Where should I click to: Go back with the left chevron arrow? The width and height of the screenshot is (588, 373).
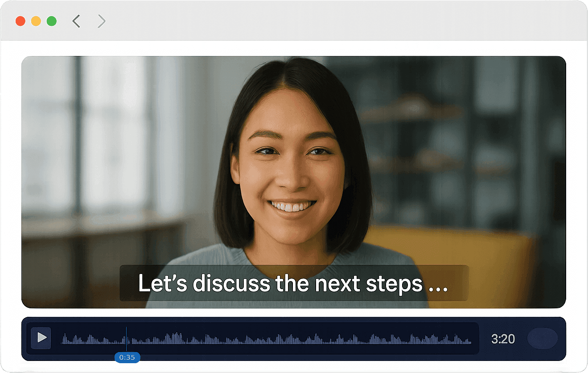[x=76, y=21]
